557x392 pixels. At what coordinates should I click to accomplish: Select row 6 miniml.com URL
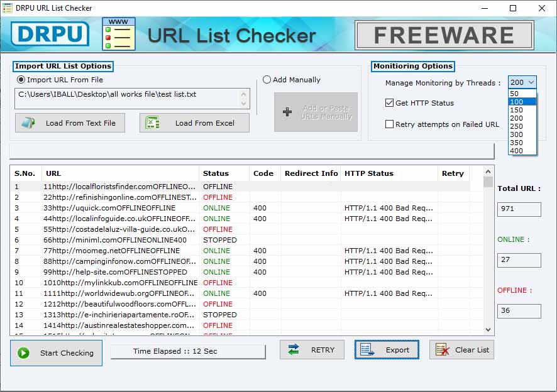click(x=115, y=240)
